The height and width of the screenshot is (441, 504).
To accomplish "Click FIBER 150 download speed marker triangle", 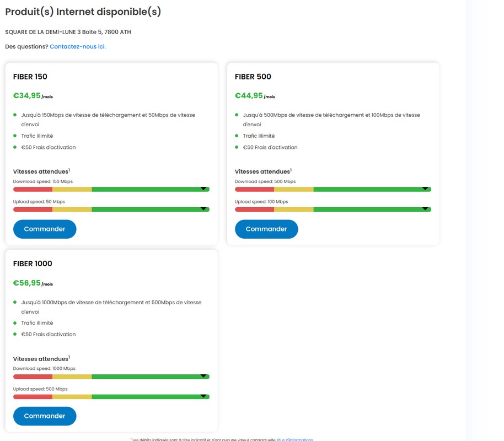I will 203,189.
